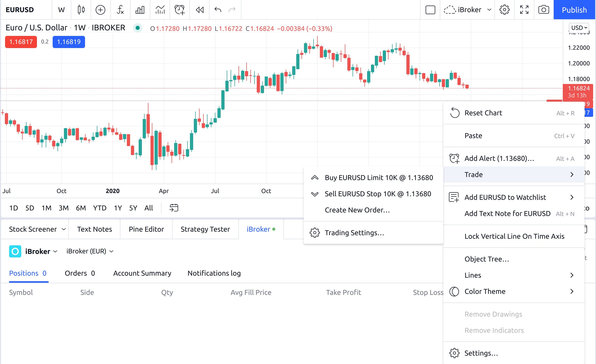Click the compare or add symbol icon
This screenshot has height=364, width=596.
click(100, 10)
